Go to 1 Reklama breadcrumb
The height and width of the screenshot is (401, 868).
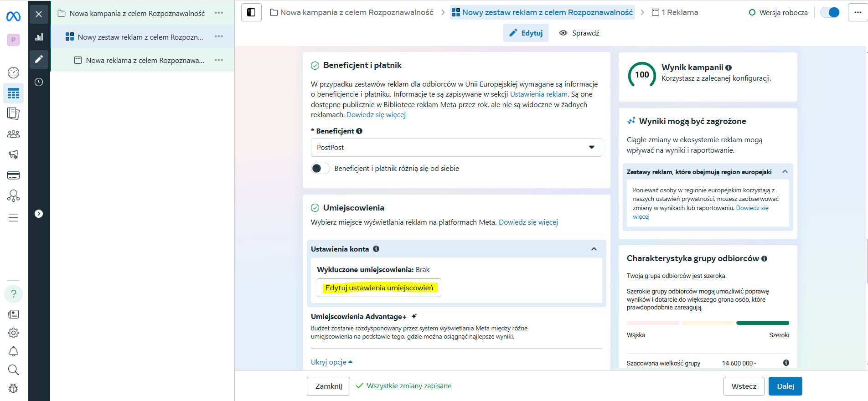pos(675,12)
